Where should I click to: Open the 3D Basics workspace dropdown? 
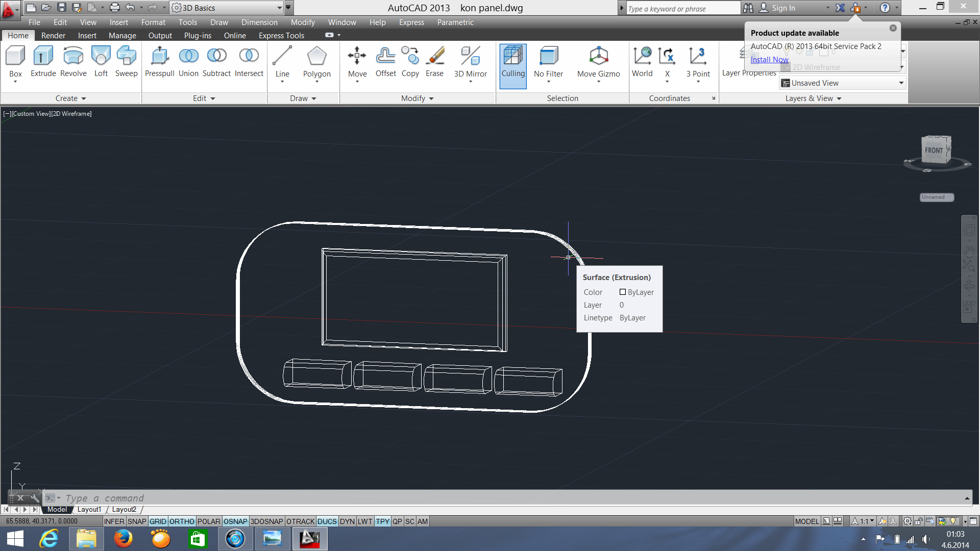[279, 8]
